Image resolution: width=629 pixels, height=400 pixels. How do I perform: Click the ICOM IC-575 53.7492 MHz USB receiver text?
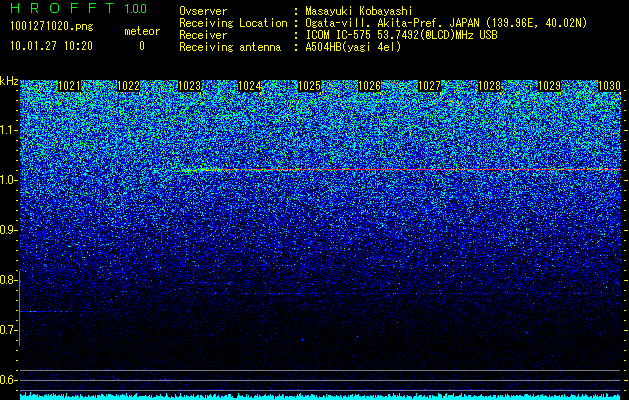[x=401, y=35]
